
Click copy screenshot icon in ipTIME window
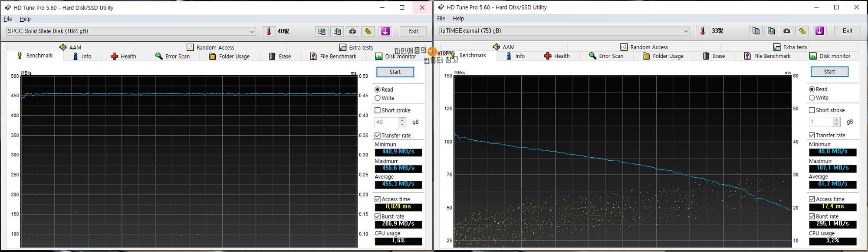coord(771,31)
